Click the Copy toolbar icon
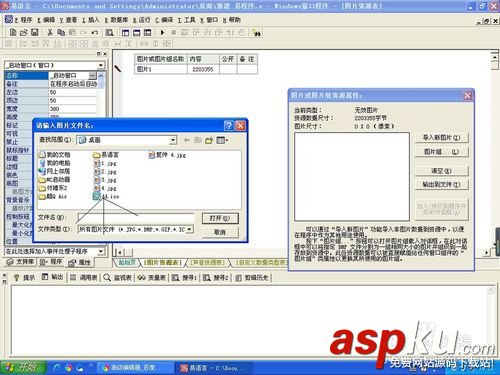 point(61,32)
